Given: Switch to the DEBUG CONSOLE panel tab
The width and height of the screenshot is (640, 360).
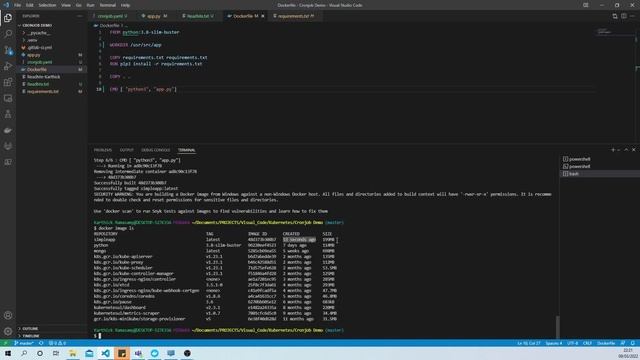Looking at the screenshot, I should [x=156, y=150].
